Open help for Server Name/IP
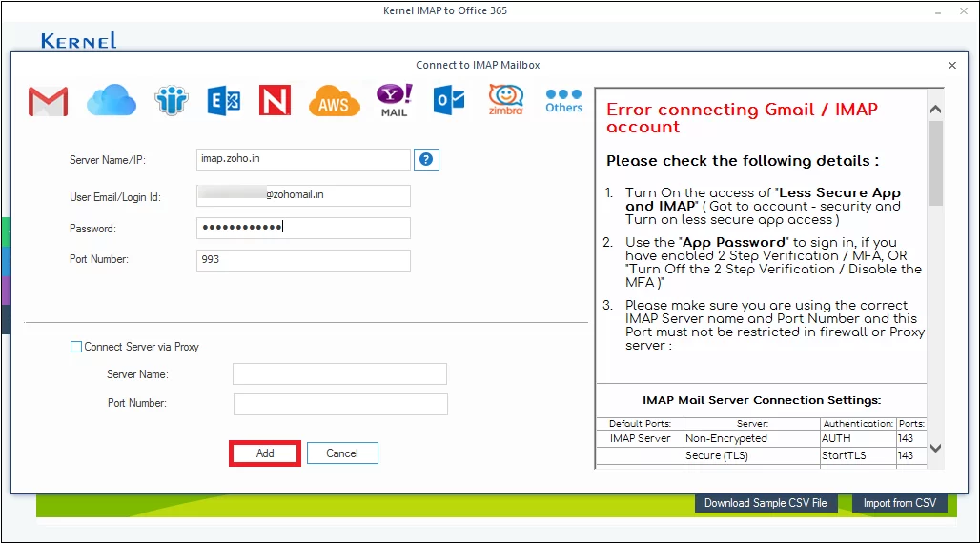980x543 pixels. pos(426,159)
